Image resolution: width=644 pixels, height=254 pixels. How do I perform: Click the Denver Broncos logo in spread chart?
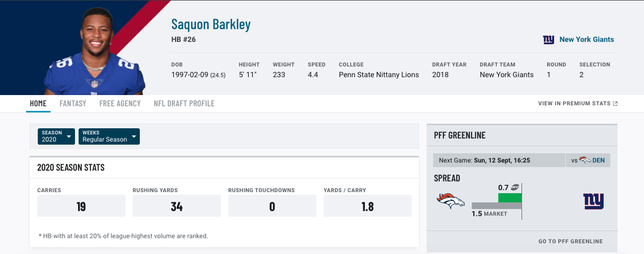tap(451, 201)
